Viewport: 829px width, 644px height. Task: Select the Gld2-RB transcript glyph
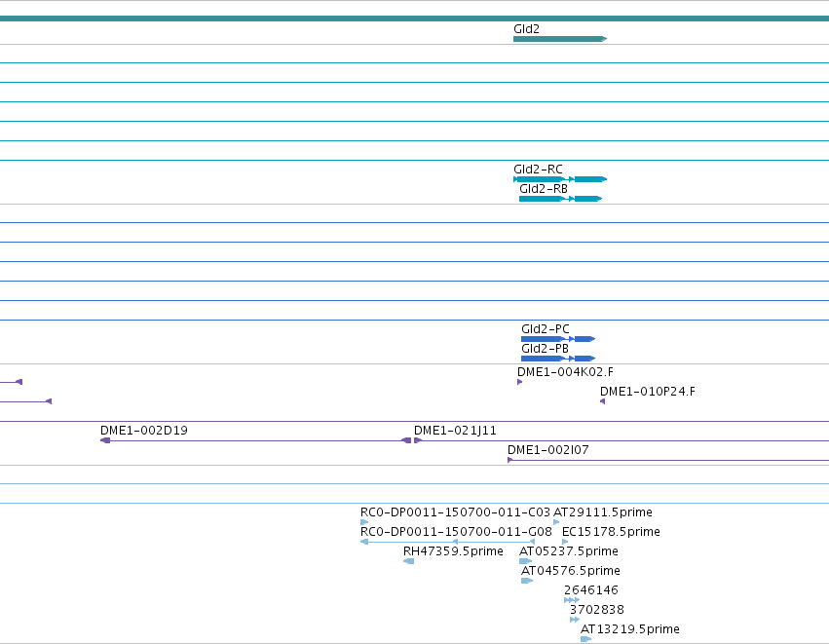[560, 199]
